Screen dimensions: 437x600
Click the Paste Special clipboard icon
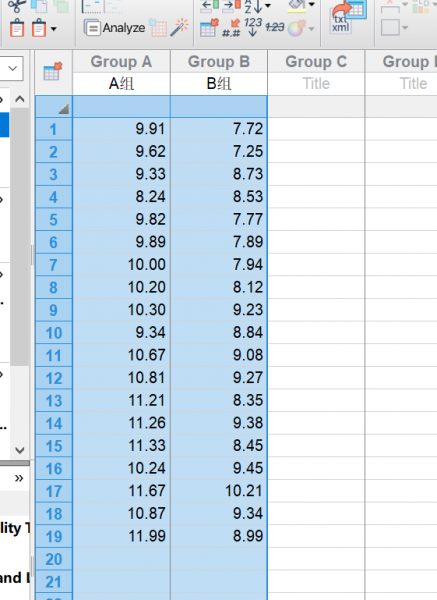click(39, 29)
